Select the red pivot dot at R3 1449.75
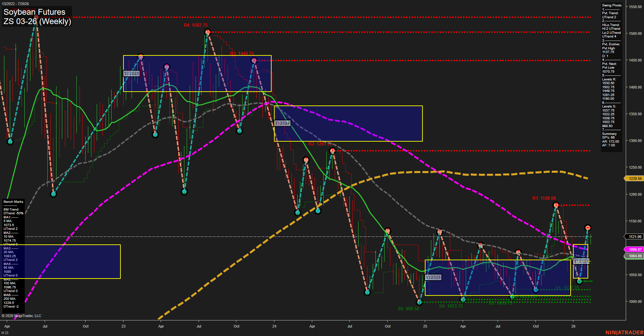 tap(254, 60)
